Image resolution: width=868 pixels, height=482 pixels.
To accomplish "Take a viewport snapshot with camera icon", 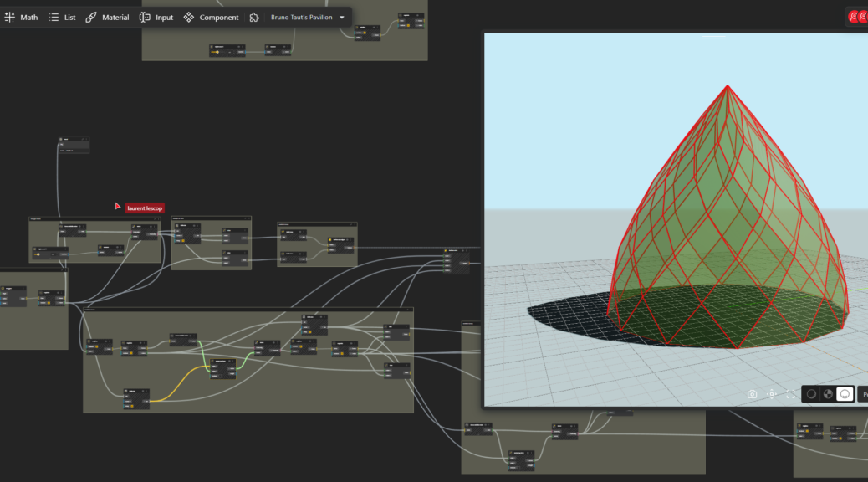I will tap(752, 394).
